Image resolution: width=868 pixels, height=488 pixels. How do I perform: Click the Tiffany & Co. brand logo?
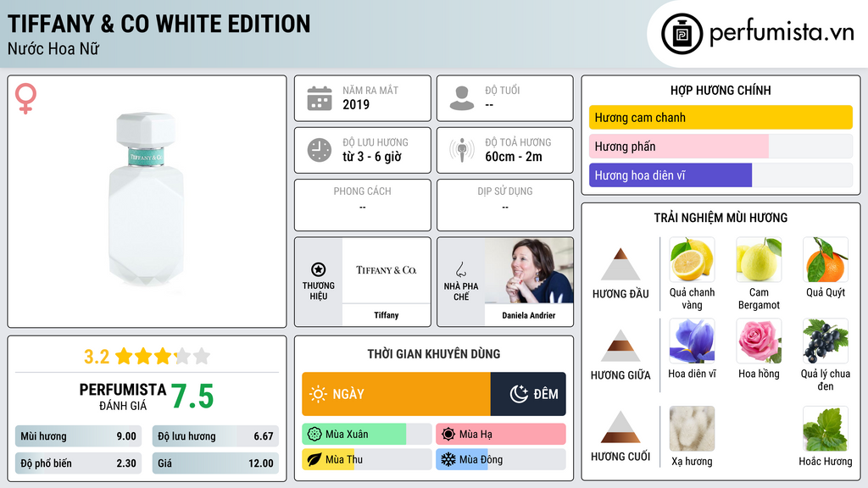click(386, 270)
